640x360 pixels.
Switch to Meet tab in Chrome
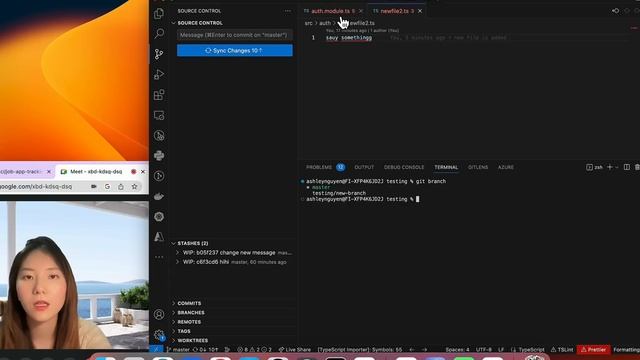tap(96, 172)
